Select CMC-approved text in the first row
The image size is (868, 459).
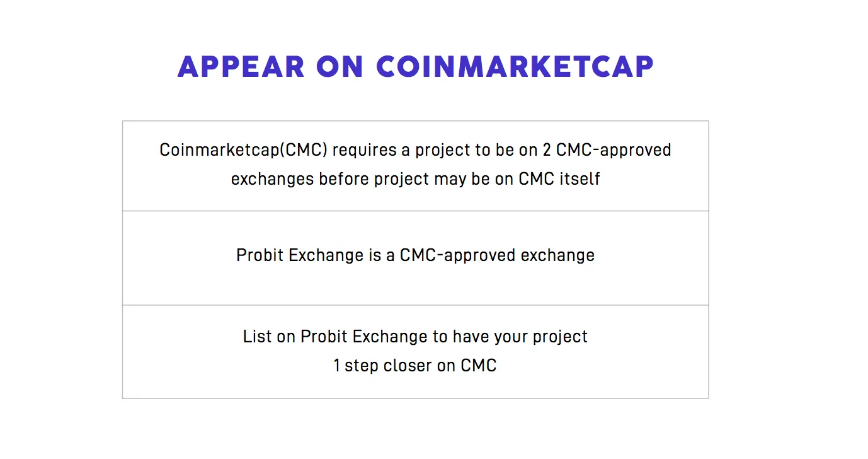614,150
